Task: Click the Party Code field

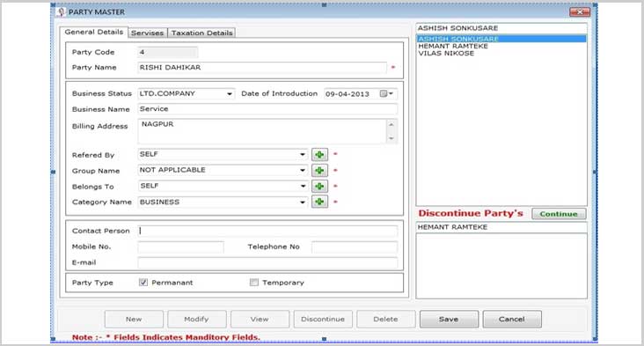Action: pyautogui.click(x=167, y=52)
